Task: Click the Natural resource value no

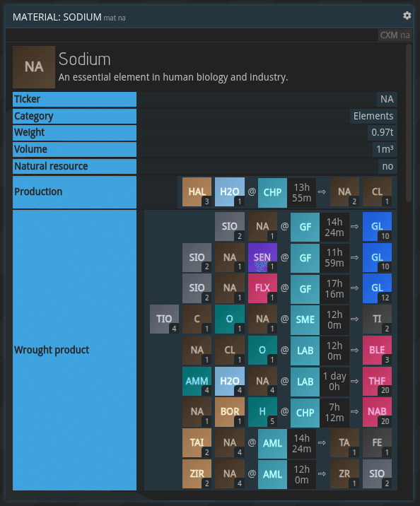Action: [x=387, y=166]
